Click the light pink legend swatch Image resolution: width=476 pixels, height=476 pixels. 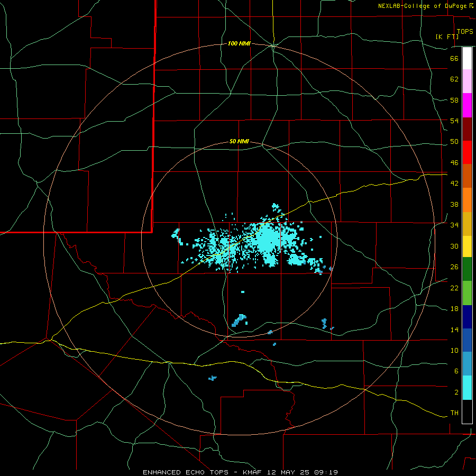point(467,81)
